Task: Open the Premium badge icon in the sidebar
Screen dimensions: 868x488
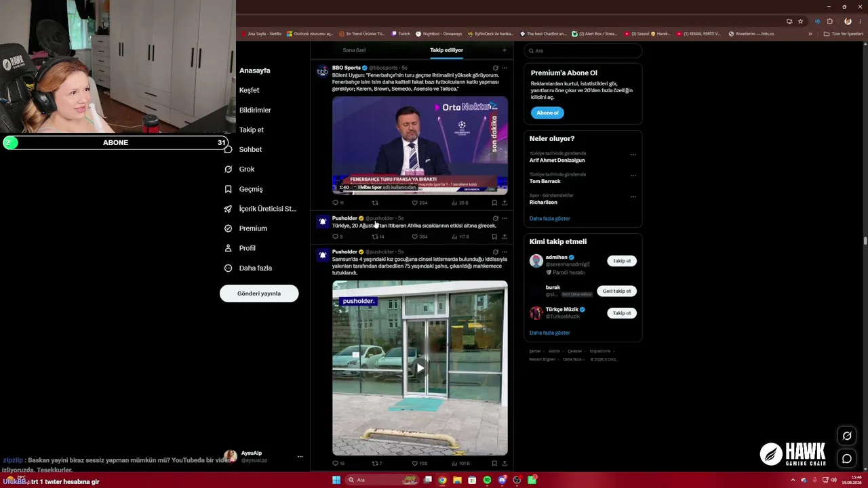Action: coord(228,228)
